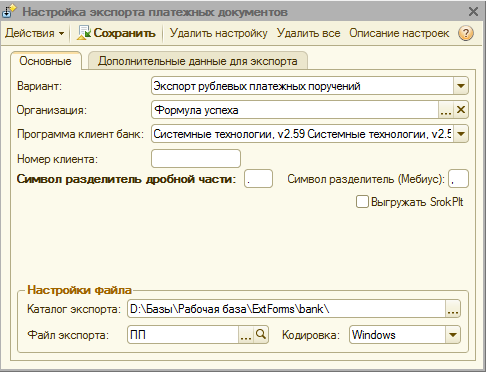The height and width of the screenshot is (372, 486).
Task: Click Удалить все in the toolbar
Action: coord(309,33)
